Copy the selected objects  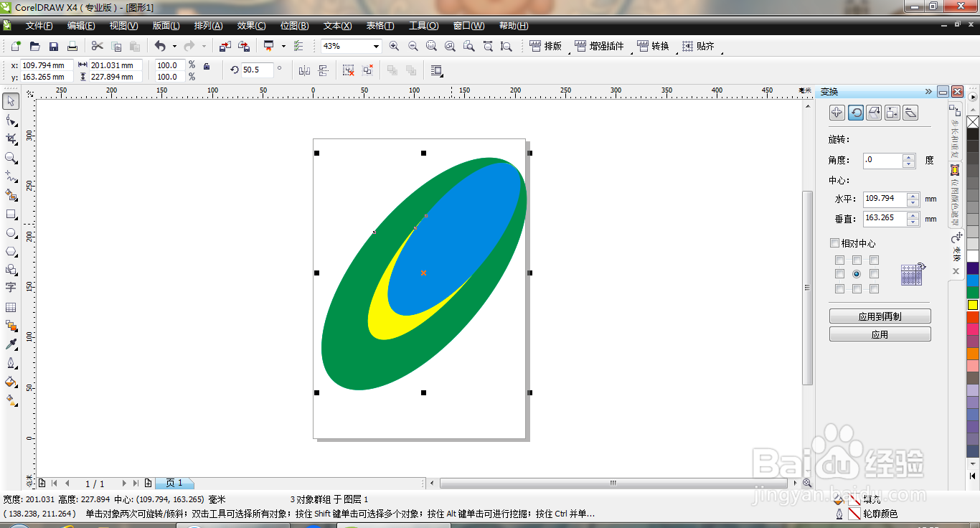pos(116,46)
